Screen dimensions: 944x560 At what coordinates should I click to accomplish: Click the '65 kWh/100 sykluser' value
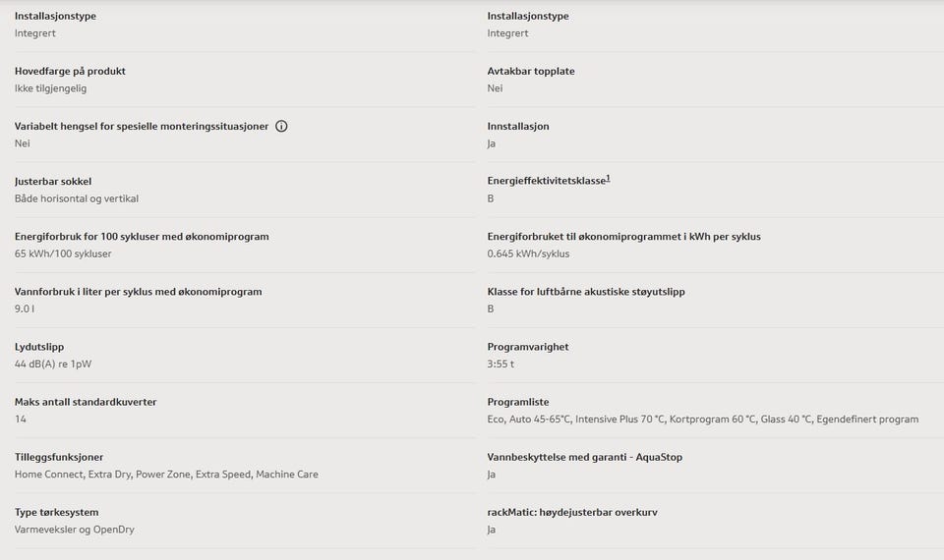pyautogui.click(x=63, y=253)
